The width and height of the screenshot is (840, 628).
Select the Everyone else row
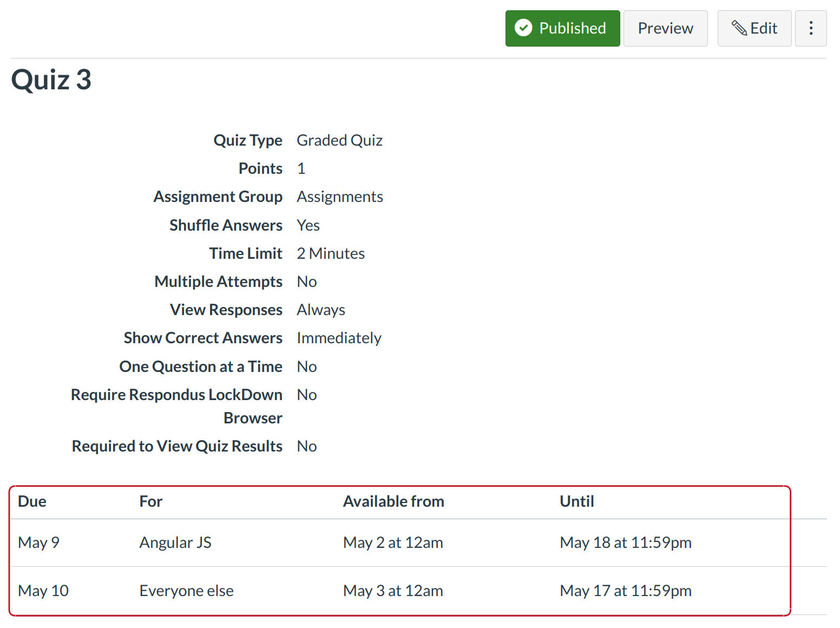click(186, 591)
